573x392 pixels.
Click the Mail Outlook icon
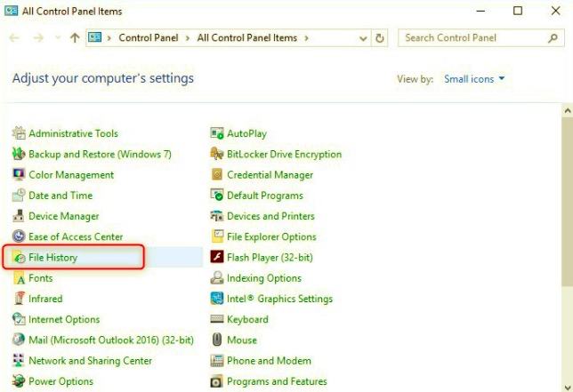tap(19, 340)
